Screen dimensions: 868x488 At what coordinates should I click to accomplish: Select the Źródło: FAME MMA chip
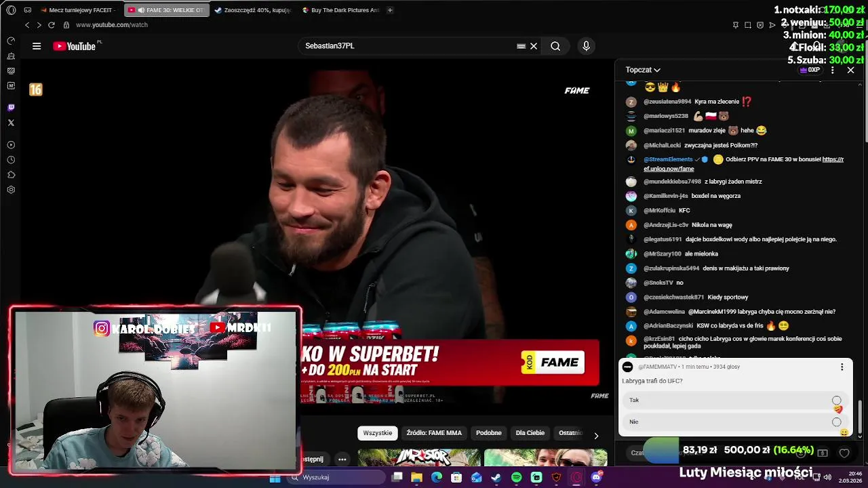pyautogui.click(x=434, y=433)
